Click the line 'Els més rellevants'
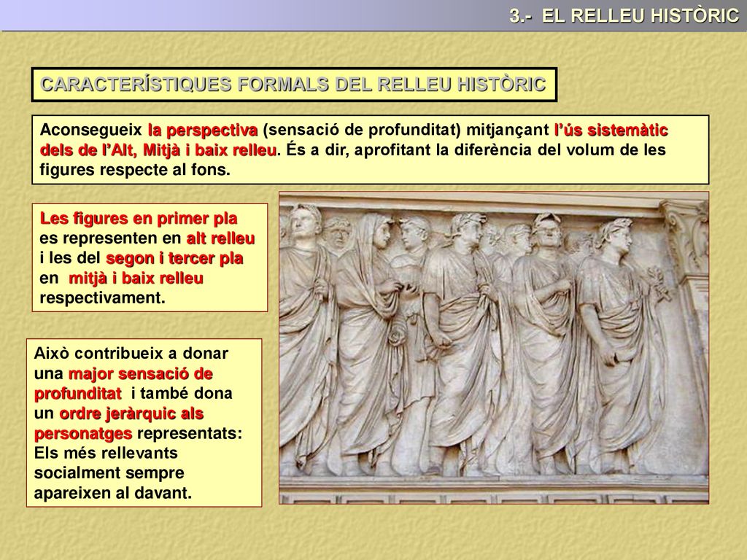747x560 pixels. pyautogui.click(x=106, y=453)
